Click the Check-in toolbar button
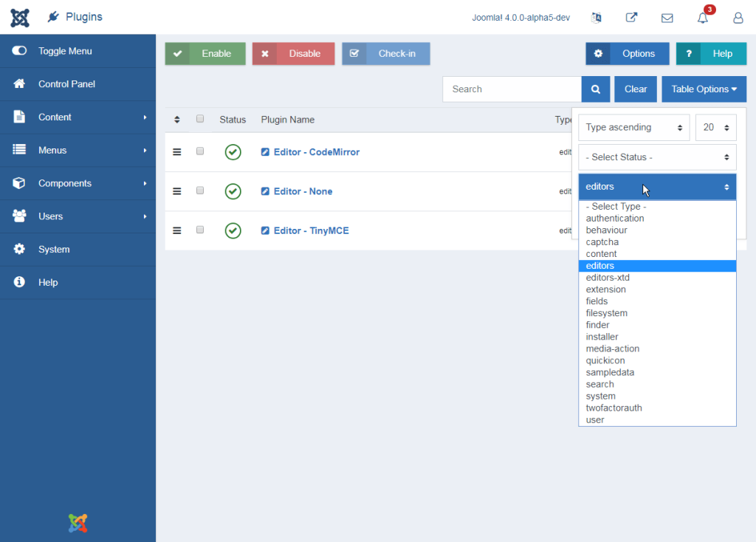This screenshot has height=542, width=756. [385, 53]
